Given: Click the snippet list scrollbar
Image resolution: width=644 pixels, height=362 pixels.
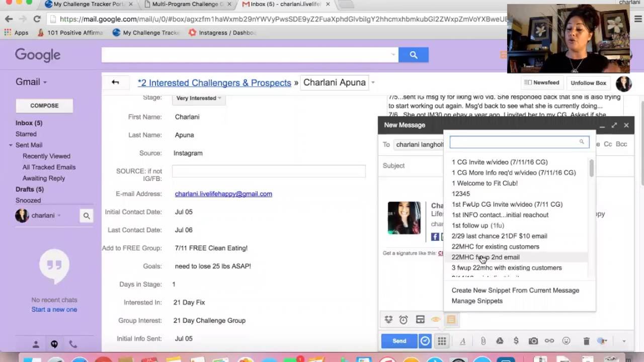Looking at the screenshot, I should (592, 168).
